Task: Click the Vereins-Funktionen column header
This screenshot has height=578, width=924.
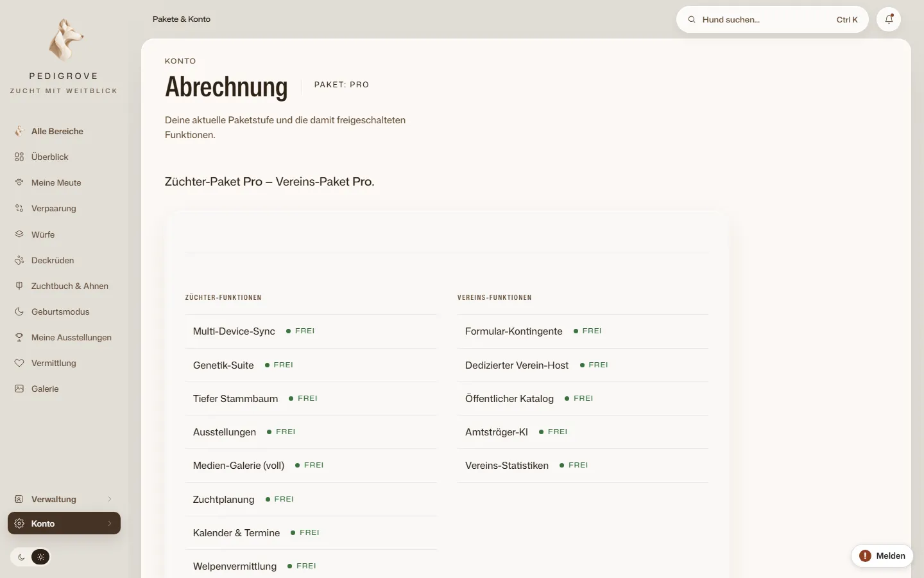Action: (x=495, y=297)
